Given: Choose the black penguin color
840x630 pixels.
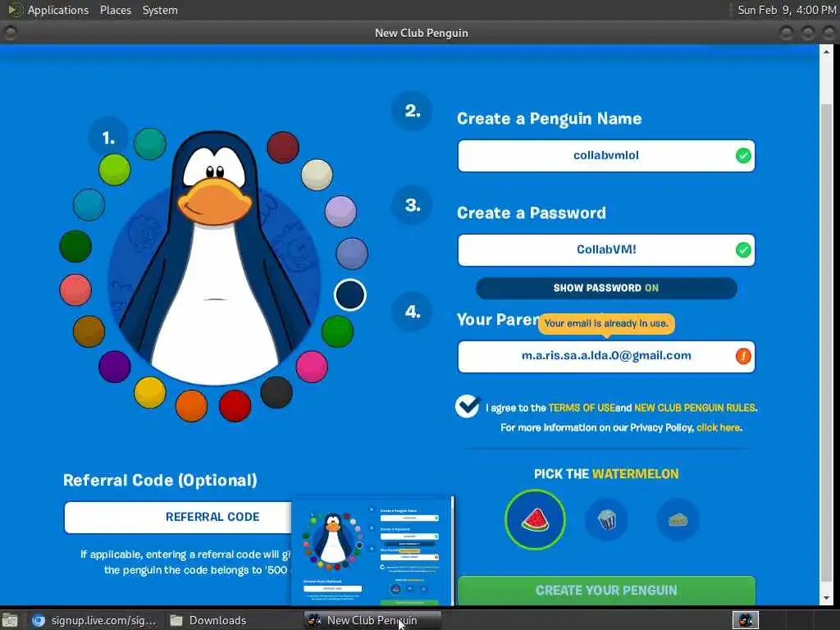Looking at the screenshot, I should coord(276,392).
